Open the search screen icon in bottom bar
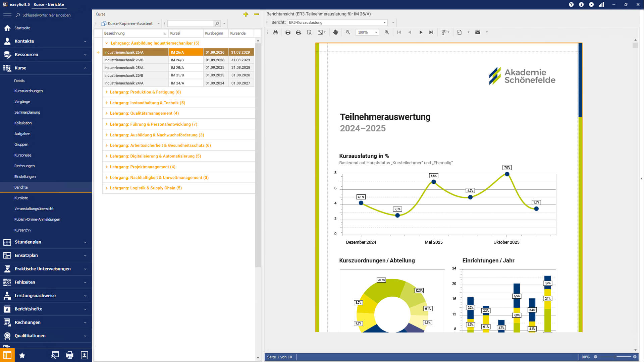Viewport: 644px width, 362px height. pos(55,355)
